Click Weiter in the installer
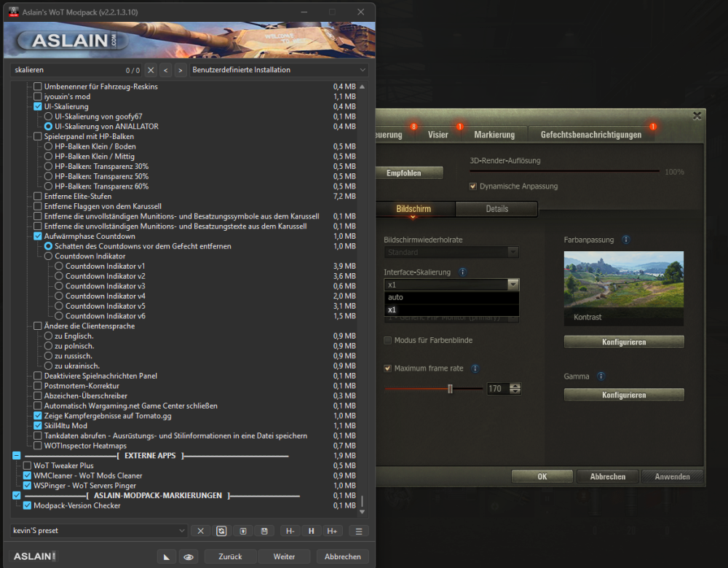 point(284,557)
